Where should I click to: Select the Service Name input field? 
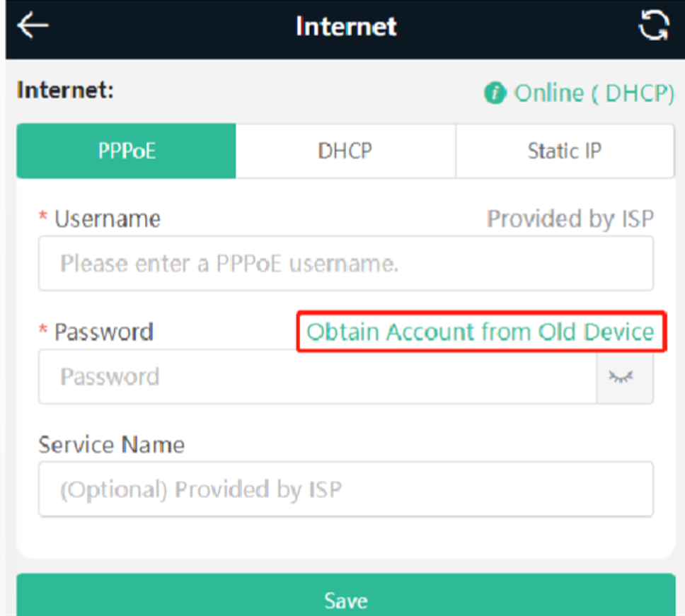(346, 489)
